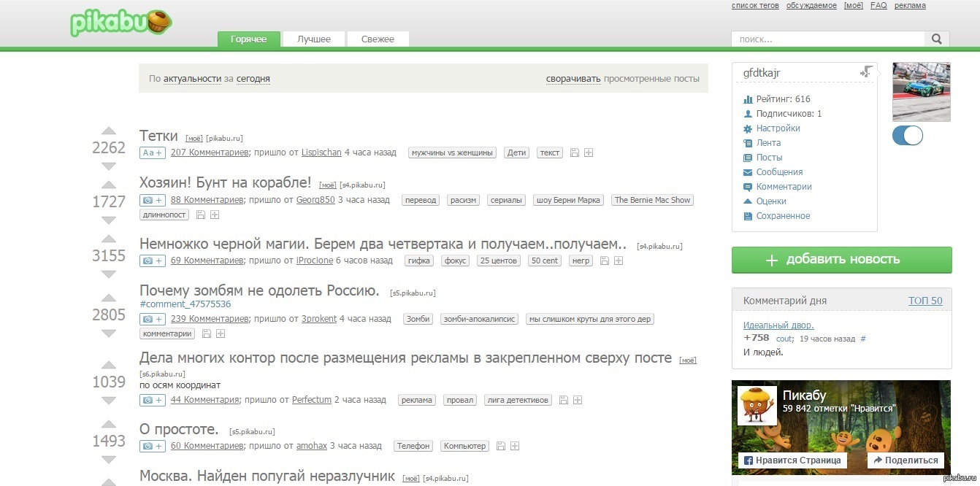
Task: Open the #comment_47575536 link
Action: click(185, 304)
